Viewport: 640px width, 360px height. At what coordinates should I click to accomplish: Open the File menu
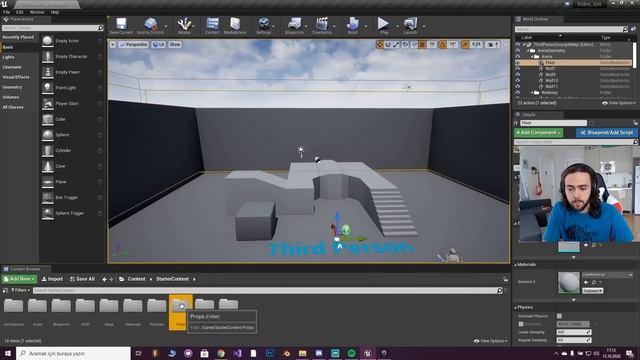coord(7,12)
